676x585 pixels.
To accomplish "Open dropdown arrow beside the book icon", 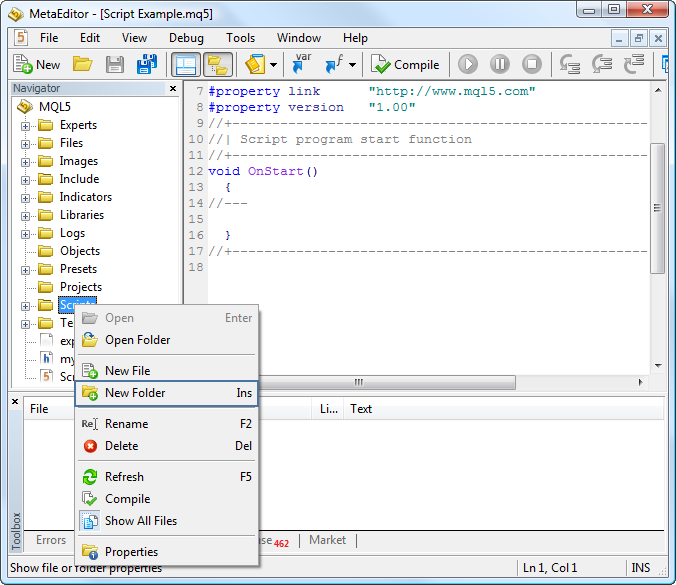I will 273,65.
